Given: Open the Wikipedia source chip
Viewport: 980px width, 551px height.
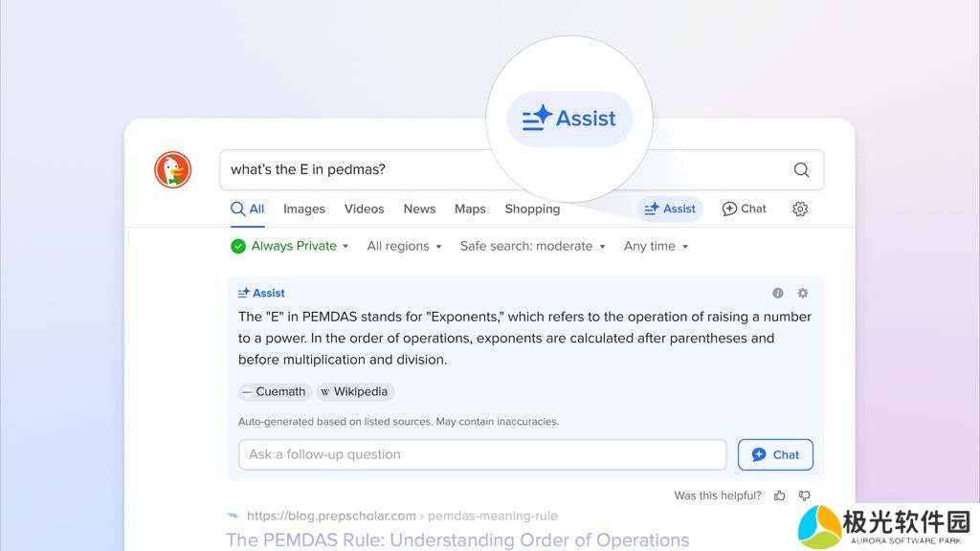Looking at the screenshot, I should (x=355, y=391).
